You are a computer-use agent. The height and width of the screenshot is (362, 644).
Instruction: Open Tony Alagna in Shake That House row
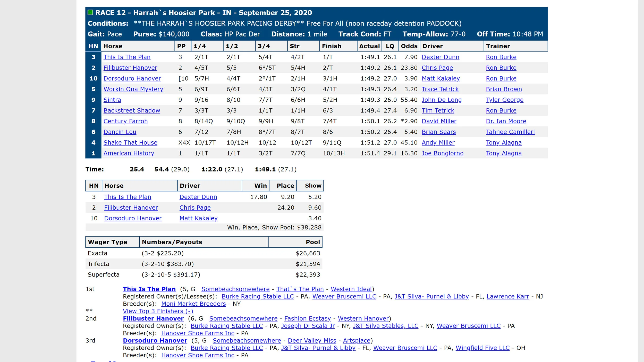pyautogui.click(x=504, y=142)
